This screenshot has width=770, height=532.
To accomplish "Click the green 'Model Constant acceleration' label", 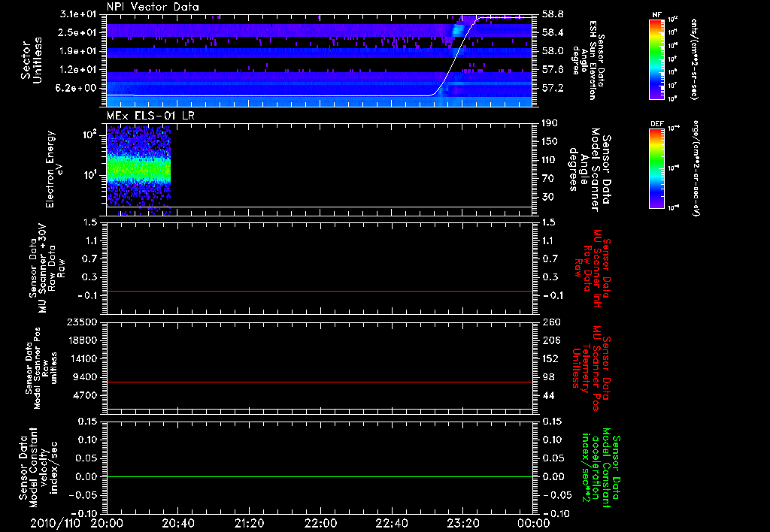I will pos(601,467).
